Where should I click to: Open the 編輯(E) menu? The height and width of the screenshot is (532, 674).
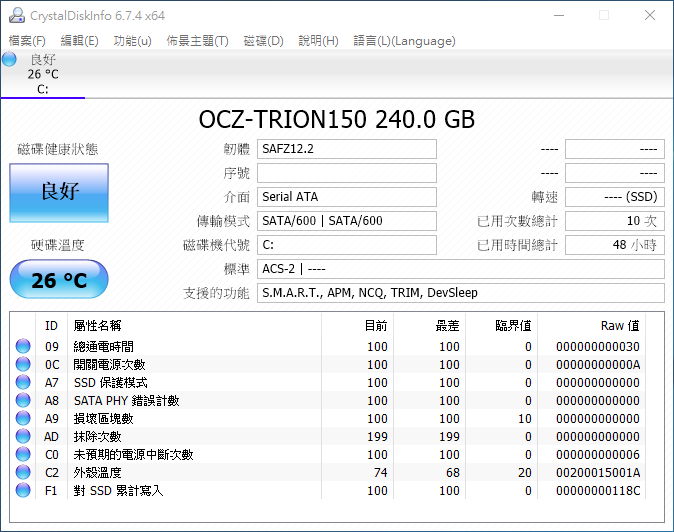click(x=80, y=41)
